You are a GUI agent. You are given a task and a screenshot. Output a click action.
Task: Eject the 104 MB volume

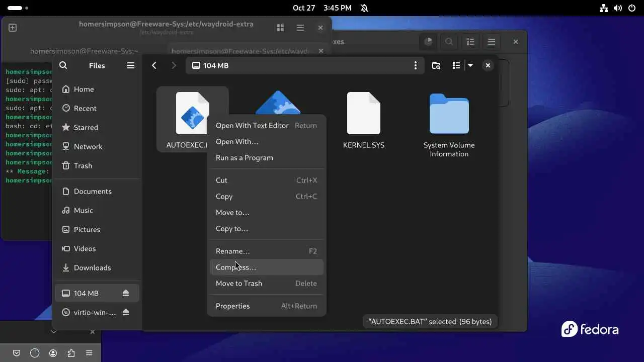[x=126, y=293]
